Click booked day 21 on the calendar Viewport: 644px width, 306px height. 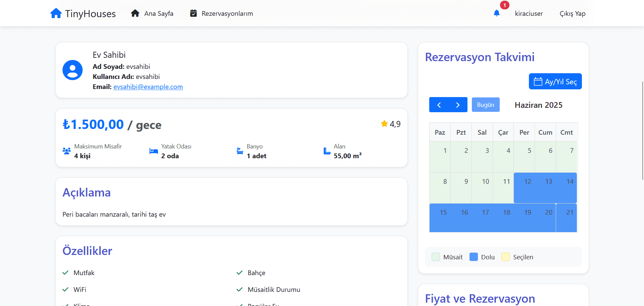coord(566,218)
